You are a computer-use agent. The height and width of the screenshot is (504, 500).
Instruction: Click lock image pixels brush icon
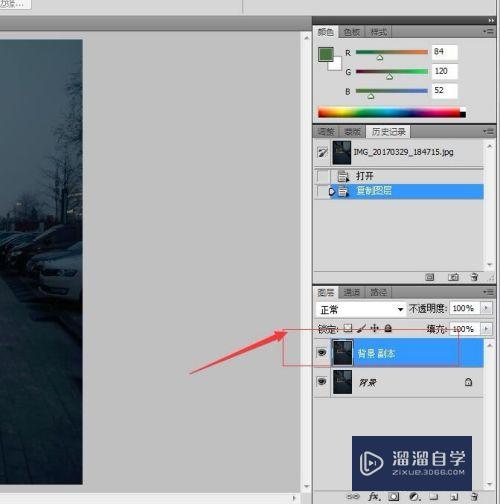tap(361, 328)
